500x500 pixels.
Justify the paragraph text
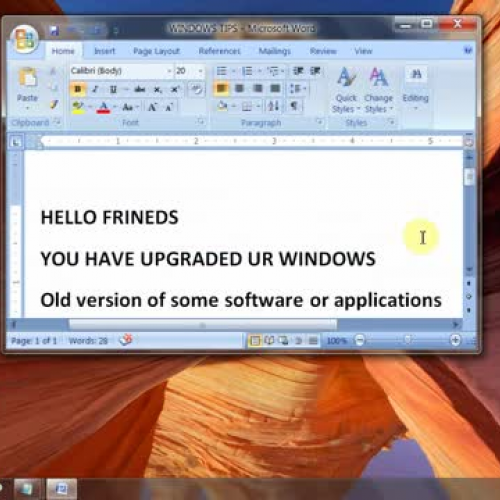pos(275,89)
